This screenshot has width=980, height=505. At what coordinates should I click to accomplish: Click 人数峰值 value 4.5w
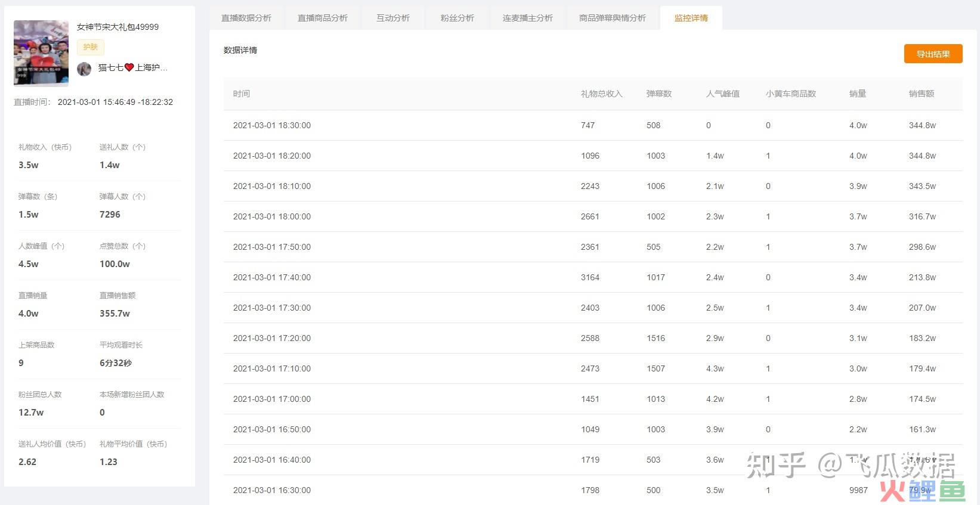pos(29,264)
